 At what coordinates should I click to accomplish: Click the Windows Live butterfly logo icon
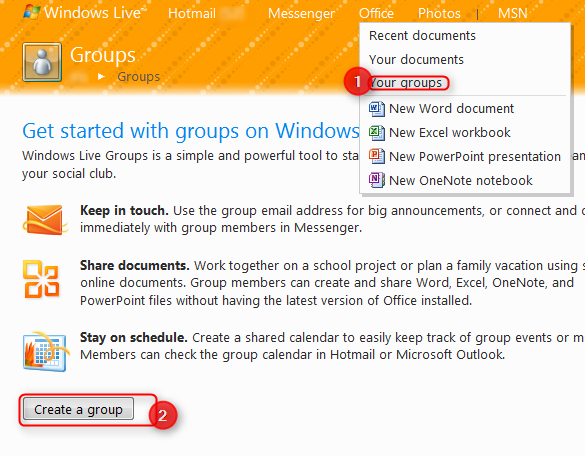point(32,12)
